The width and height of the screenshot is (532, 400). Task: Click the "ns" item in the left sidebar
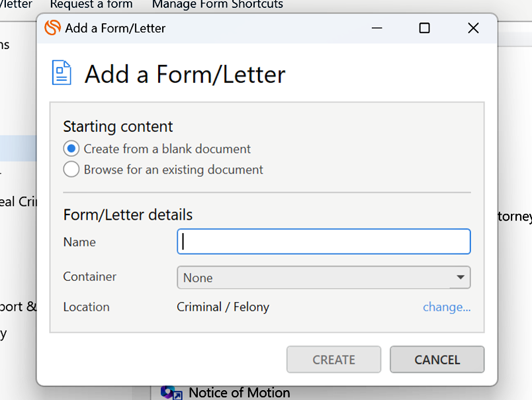pos(5,44)
